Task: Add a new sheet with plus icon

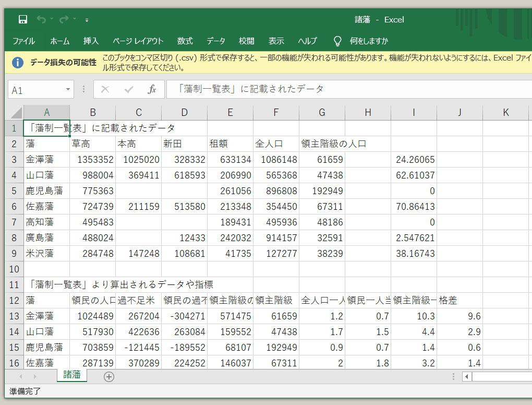Action: click(x=109, y=377)
